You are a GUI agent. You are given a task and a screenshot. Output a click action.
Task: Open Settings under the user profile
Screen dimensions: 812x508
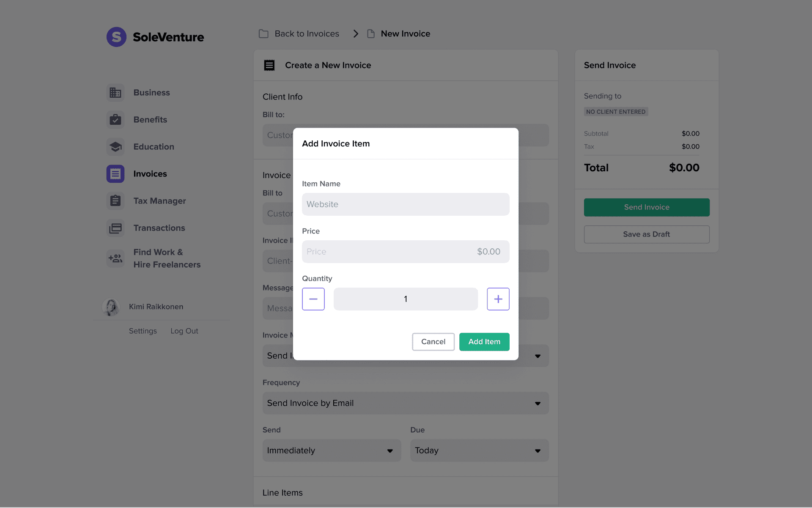coord(143,331)
